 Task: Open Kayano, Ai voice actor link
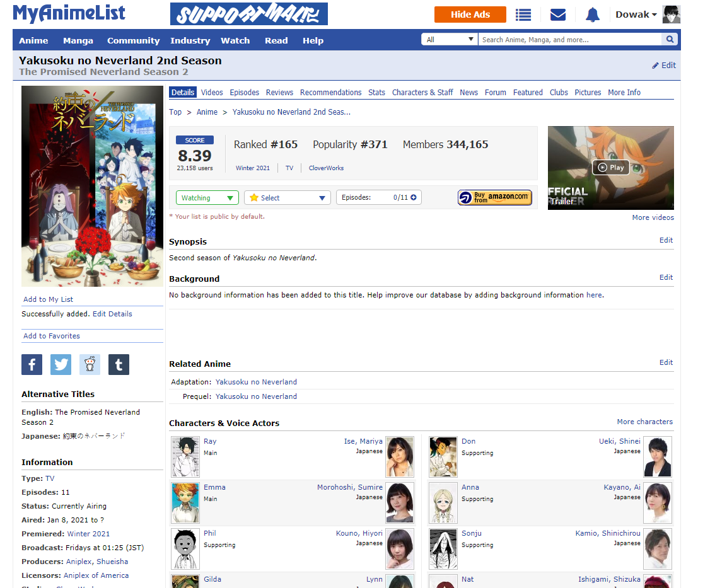622,487
